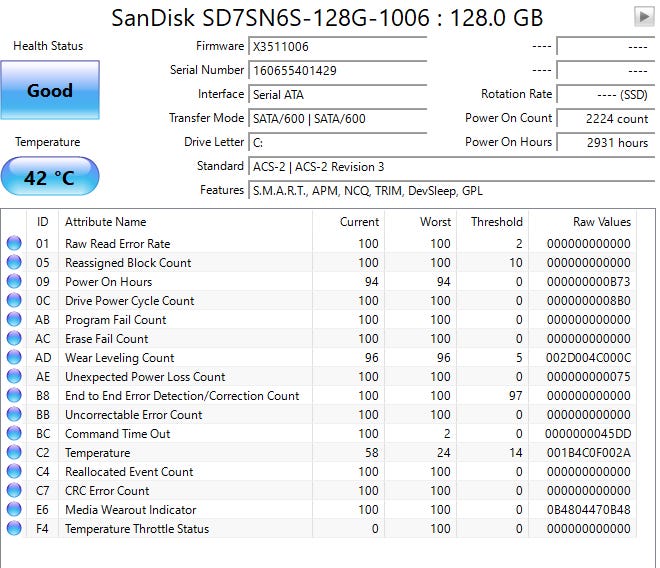The width and height of the screenshot is (660, 568).
Task: Click the Serial Number field 160655401429
Action: click(338, 70)
